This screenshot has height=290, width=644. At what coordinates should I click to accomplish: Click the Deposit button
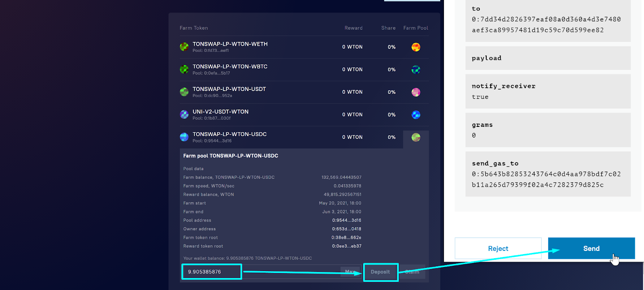(x=380, y=272)
